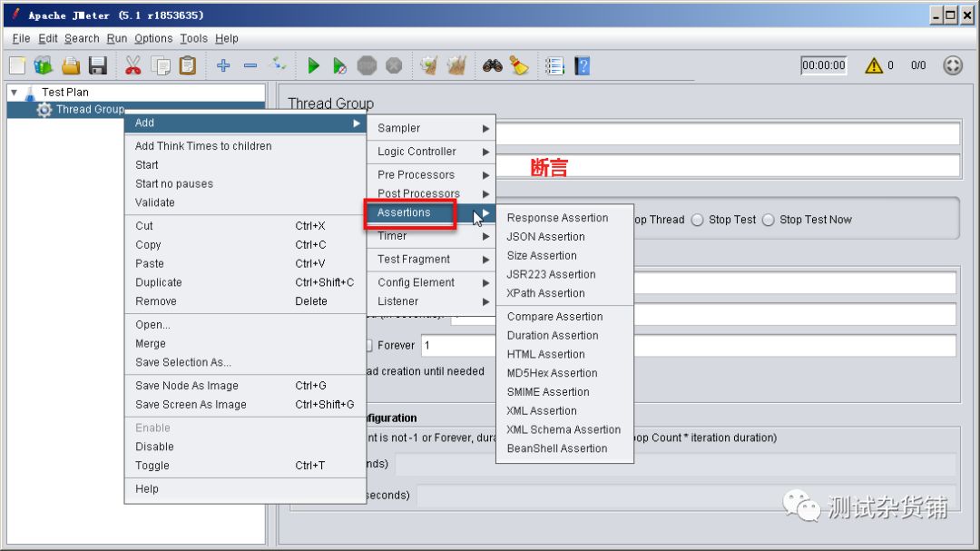Click the Expand all plus icon
The width and height of the screenshot is (980, 551).
pos(223,65)
